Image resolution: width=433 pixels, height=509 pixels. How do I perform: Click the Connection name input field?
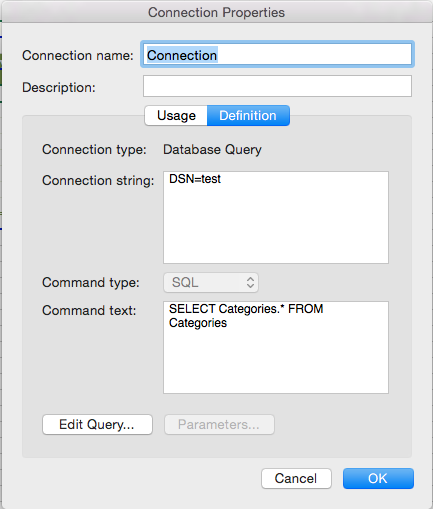point(277,54)
